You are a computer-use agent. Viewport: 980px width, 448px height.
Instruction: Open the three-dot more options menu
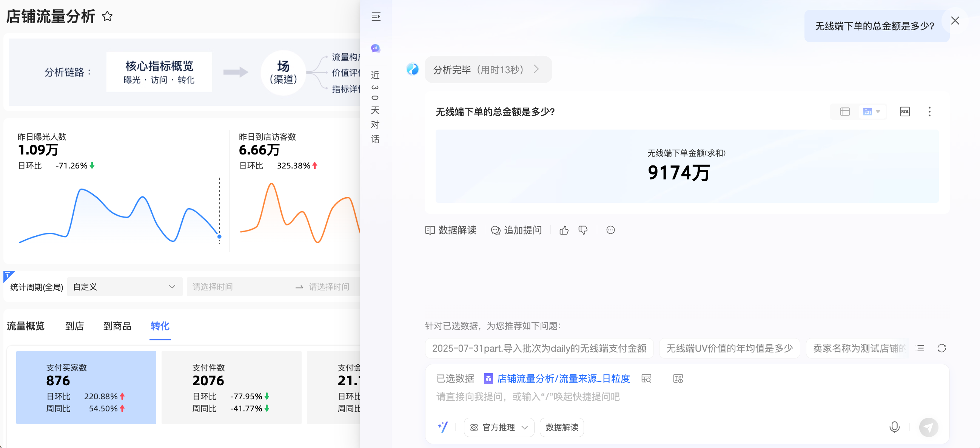pos(929,111)
